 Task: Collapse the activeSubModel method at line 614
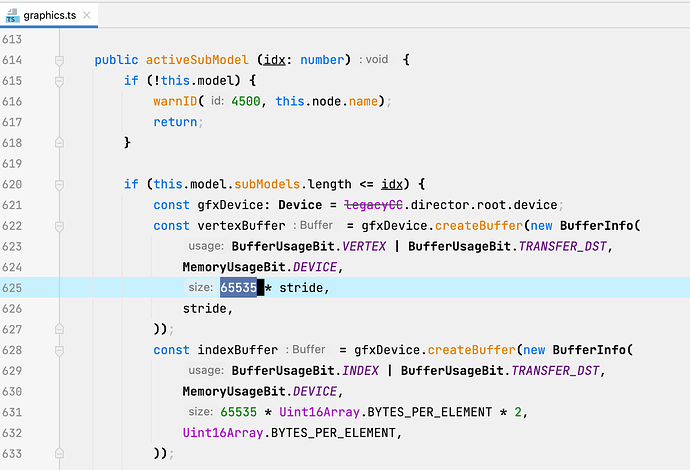tap(59, 60)
